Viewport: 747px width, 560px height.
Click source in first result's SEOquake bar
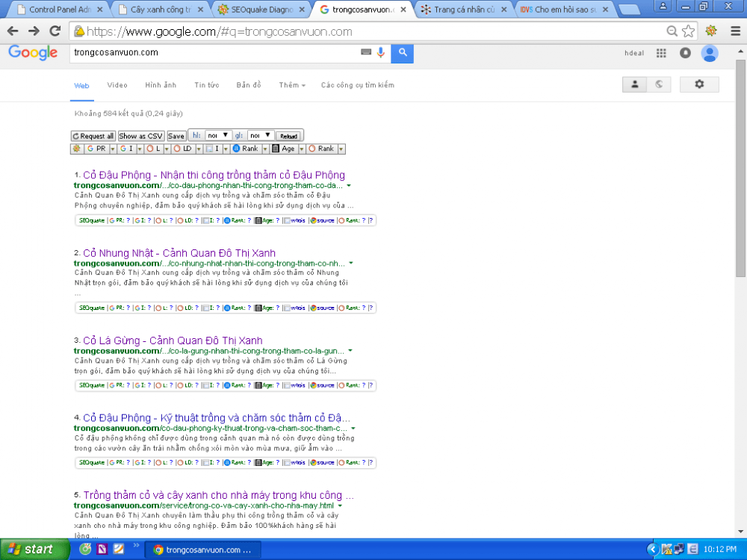click(x=323, y=220)
